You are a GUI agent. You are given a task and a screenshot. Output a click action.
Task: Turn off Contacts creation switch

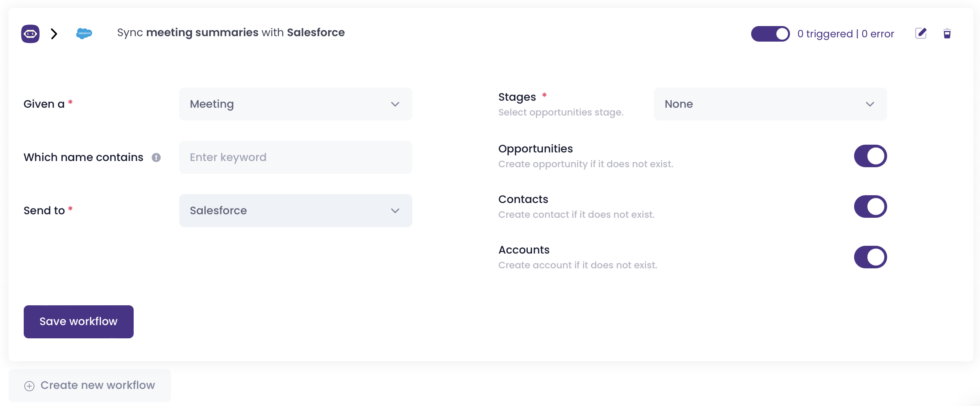click(x=870, y=206)
